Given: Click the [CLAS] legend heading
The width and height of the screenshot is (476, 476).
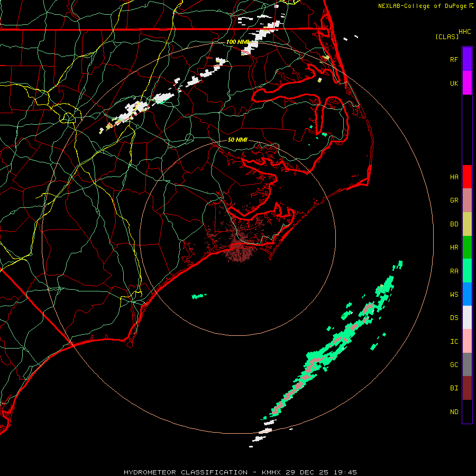Looking at the screenshot, I should coord(447,36).
